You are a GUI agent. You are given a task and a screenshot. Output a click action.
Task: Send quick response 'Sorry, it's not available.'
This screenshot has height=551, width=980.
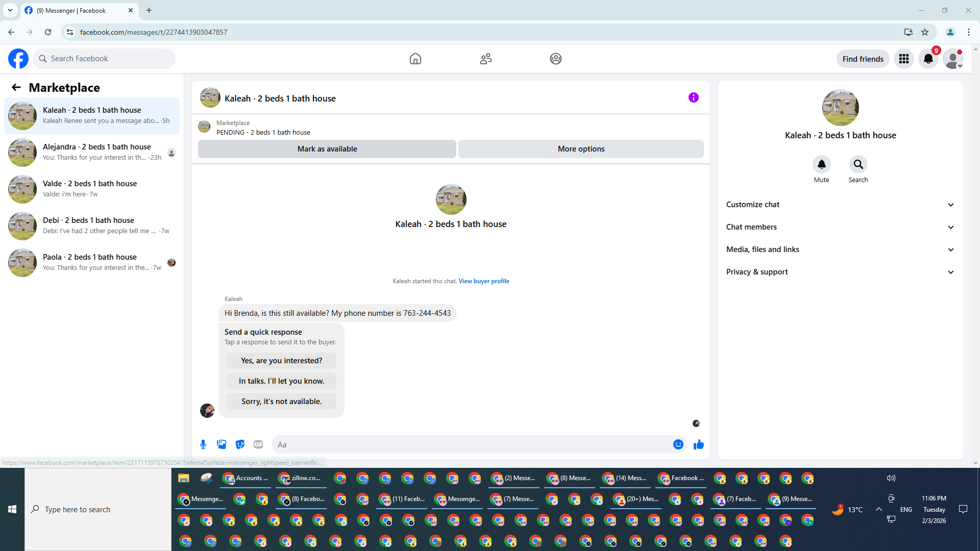click(281, 402)
